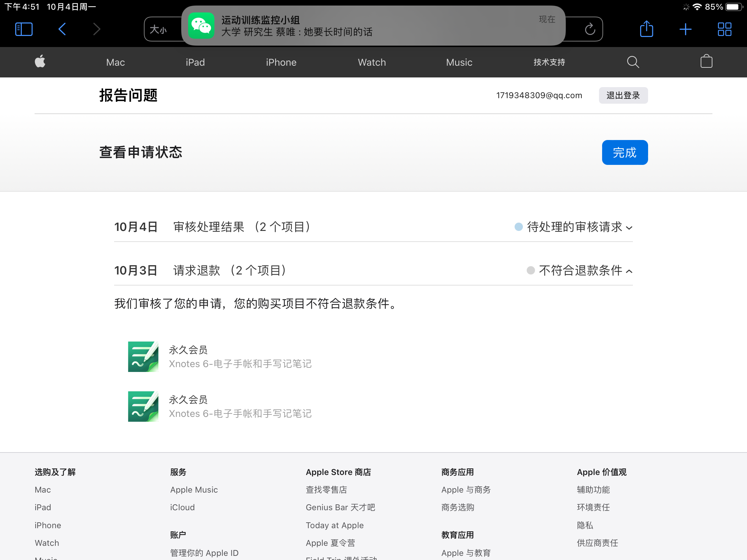Open the share sheet icon
The image size is (747, 560).
(x=646, y=29)
